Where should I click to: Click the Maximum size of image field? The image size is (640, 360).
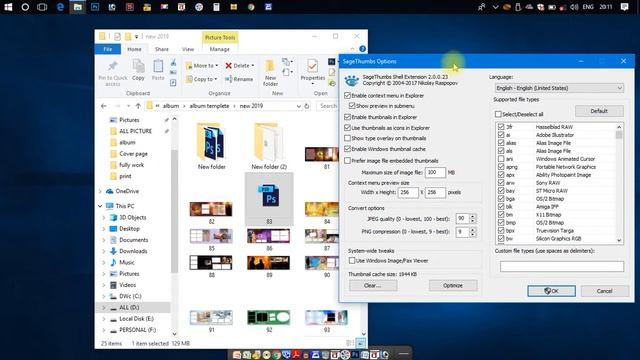435,172
